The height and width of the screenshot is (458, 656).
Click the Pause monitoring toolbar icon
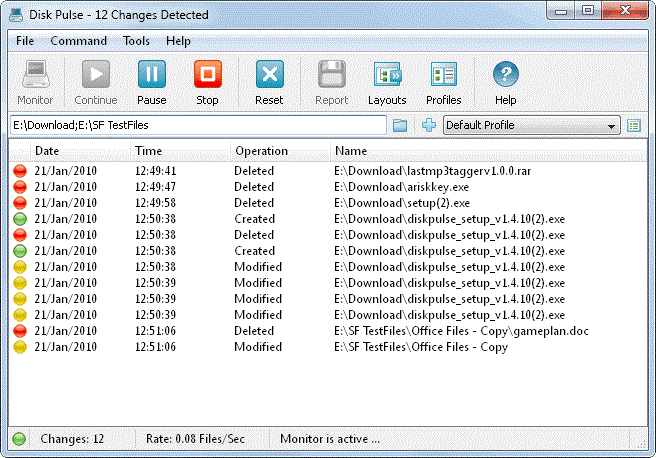pos(151,76)
